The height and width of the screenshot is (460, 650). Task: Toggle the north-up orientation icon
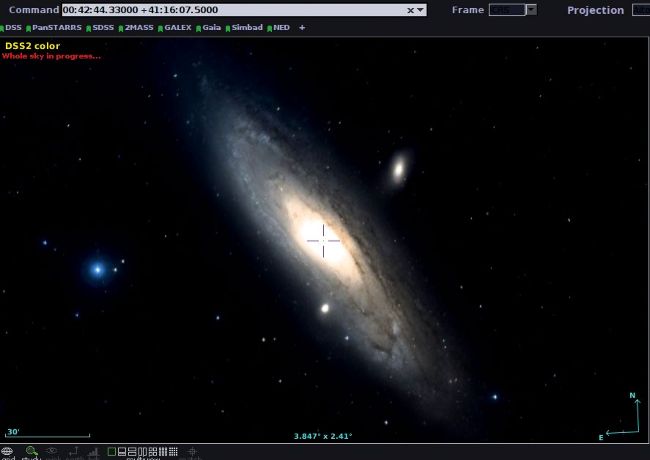point(74,452)
